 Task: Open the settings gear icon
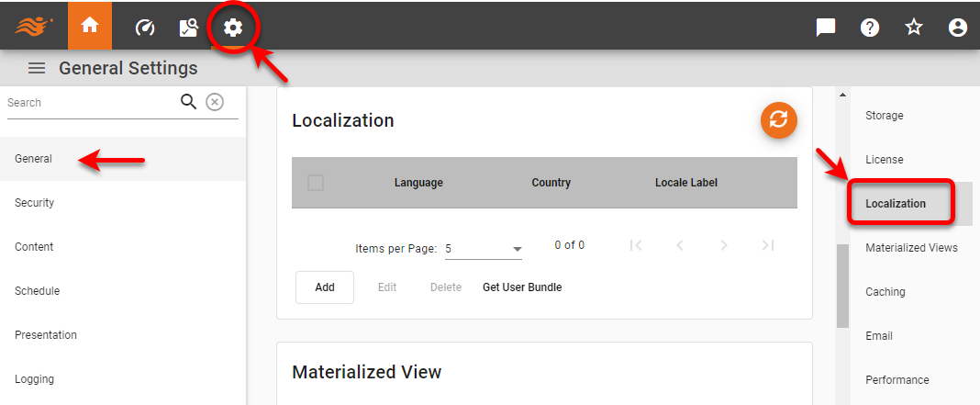233,28
